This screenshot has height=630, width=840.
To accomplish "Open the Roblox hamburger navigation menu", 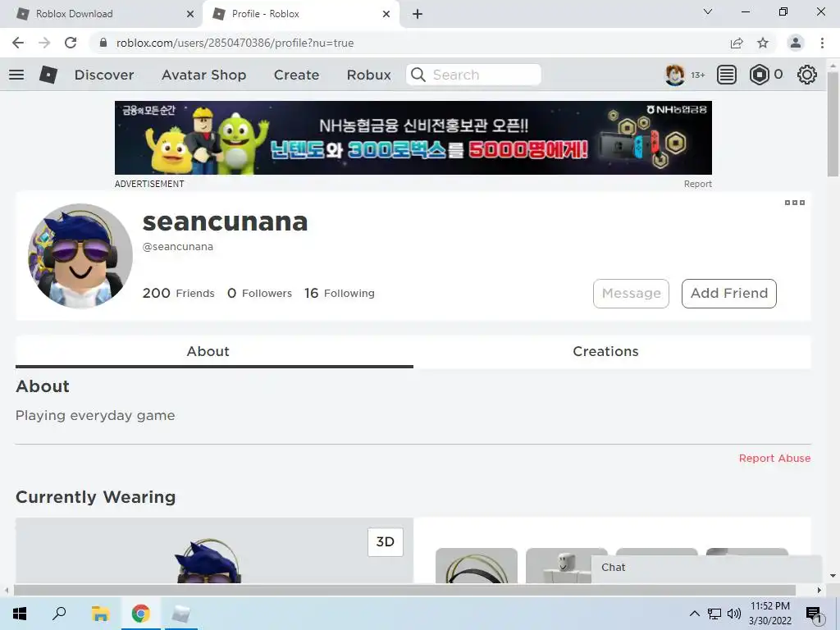I will click(16, 75).
